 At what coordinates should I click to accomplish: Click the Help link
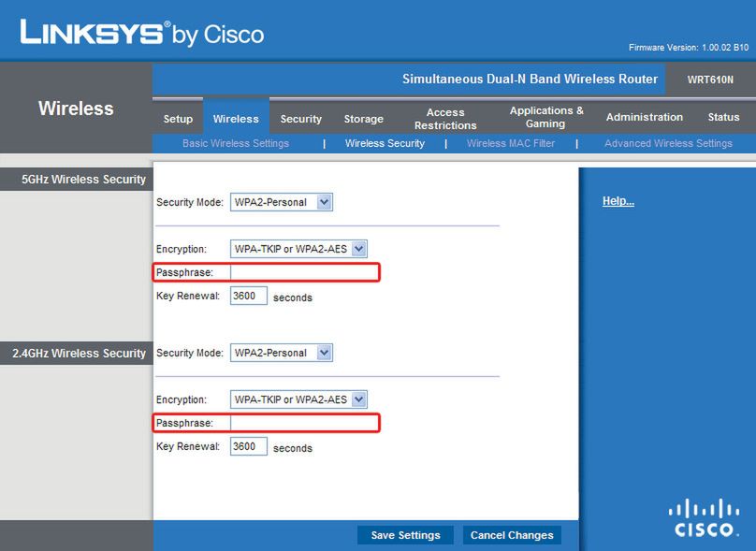point(618,201)
